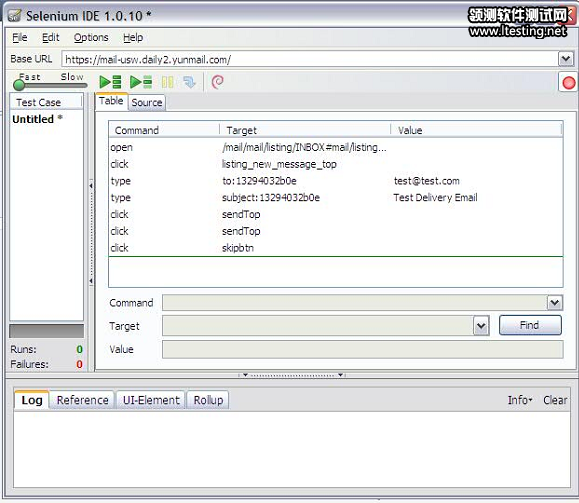Viewport: 579px width, 503px height.
Task: Open the Rollup tab
Action: [x=208, y=400]
